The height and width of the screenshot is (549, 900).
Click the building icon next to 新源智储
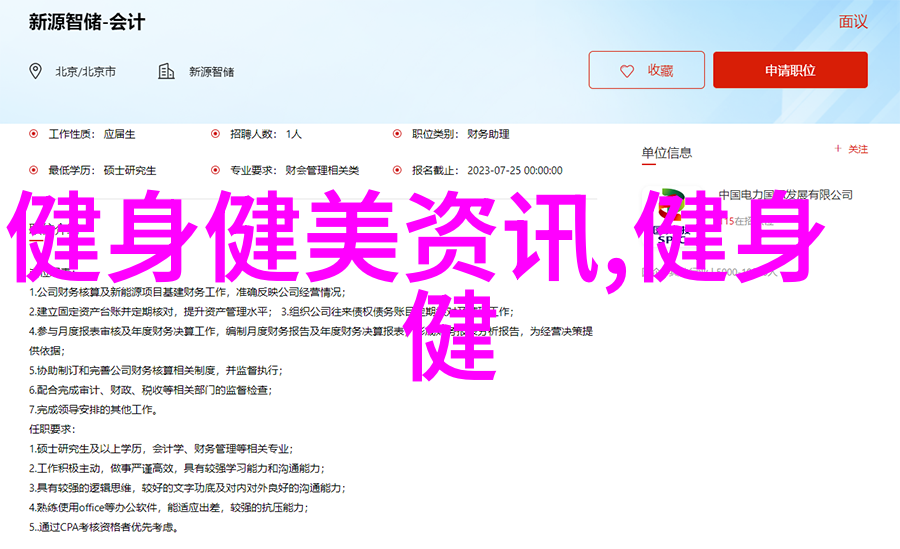166,71
